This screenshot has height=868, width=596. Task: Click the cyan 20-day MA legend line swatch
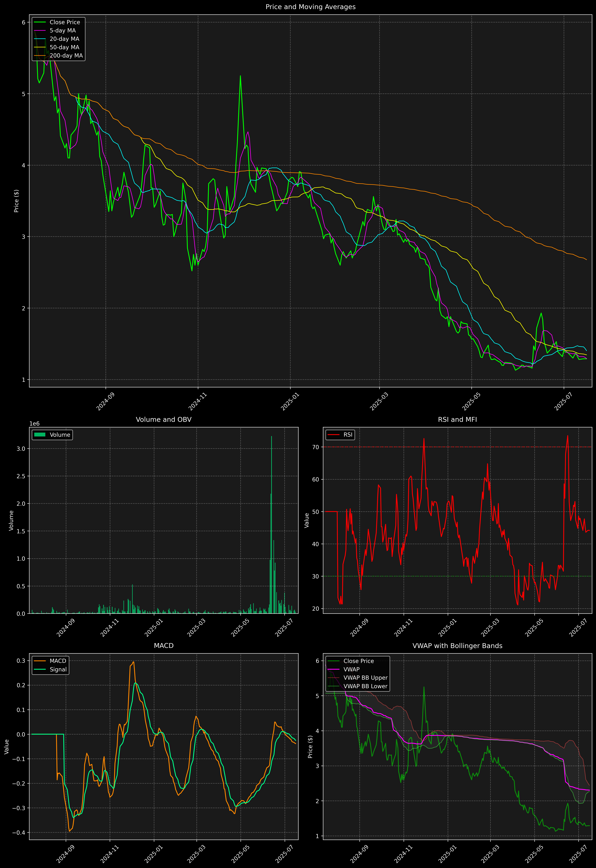pyautogui.click(x=40, y=39)
